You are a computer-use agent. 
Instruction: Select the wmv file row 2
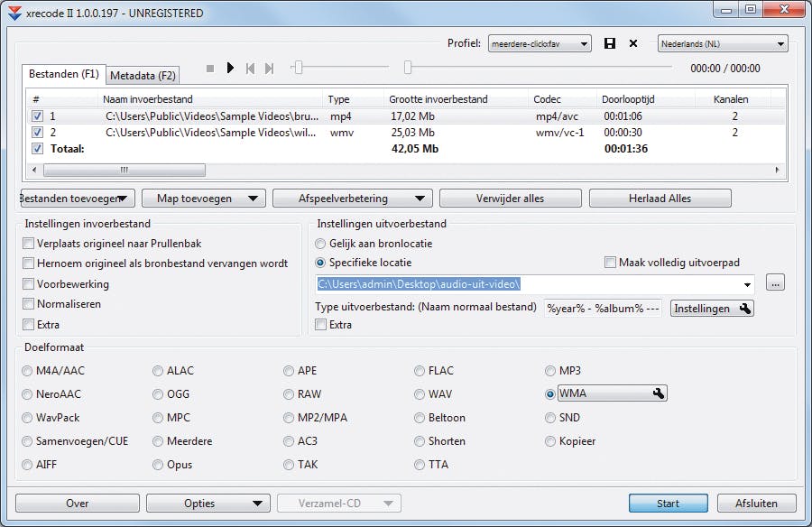(407, 133)
